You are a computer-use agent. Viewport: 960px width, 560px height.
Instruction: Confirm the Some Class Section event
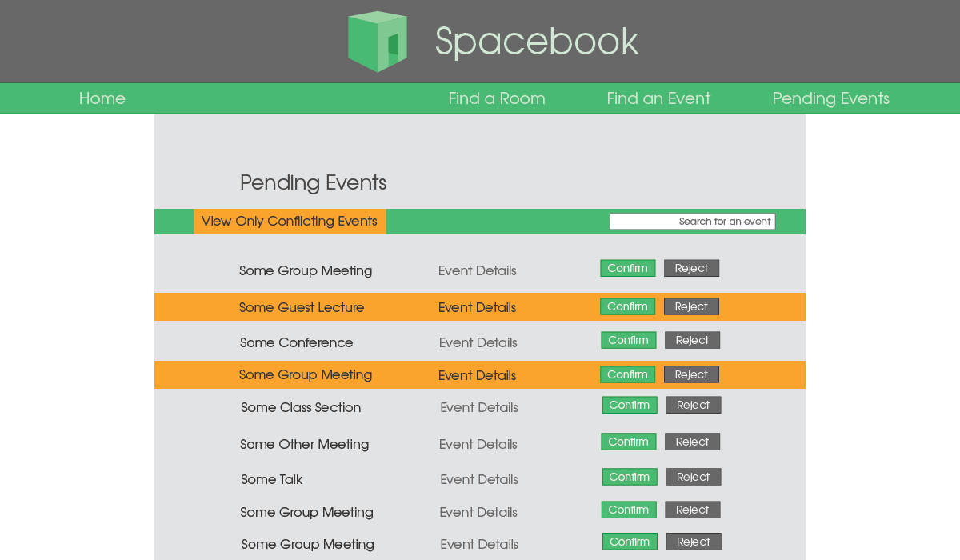630,405
